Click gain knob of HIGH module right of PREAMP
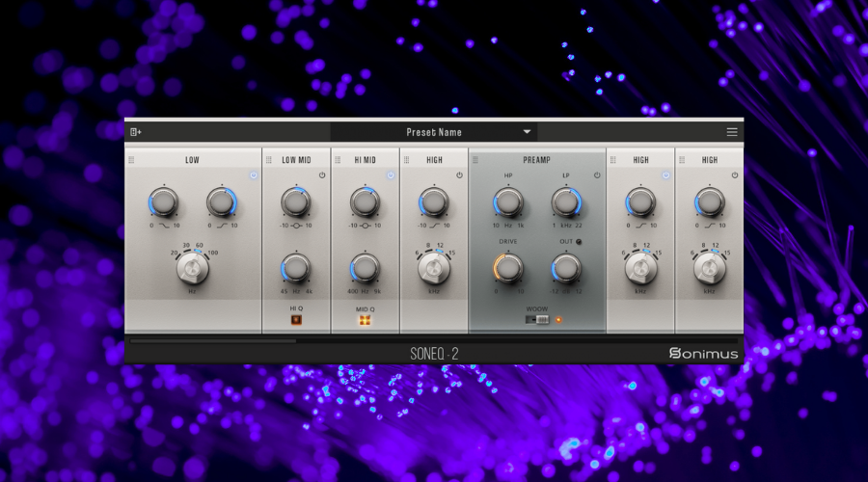This screenshot has width=868, height=482. tap(640, 202)
